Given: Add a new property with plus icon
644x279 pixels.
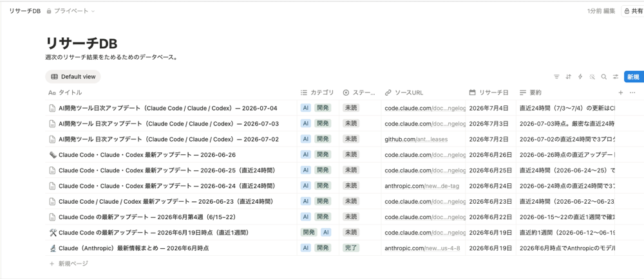Looking at the screenshot, I should click(x=621, y=93).
